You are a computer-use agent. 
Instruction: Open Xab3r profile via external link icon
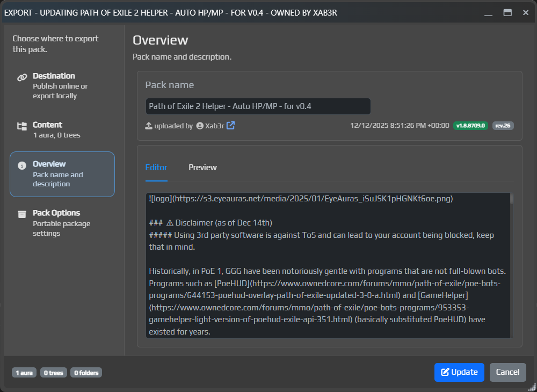[x=230, y=125]
